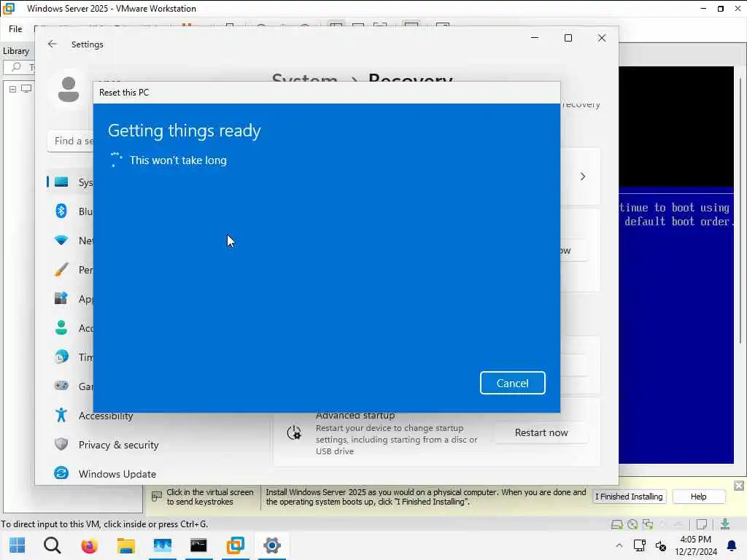Click inside the VM console screen
747x560 pixels.
click(676, 265)
